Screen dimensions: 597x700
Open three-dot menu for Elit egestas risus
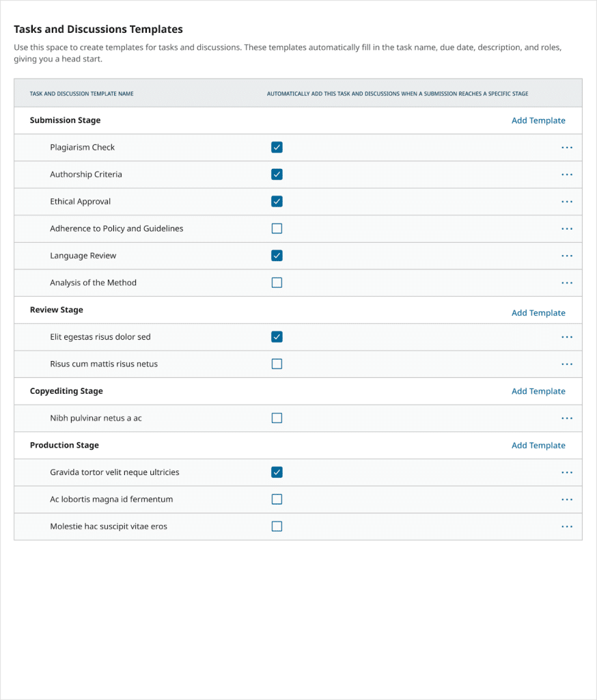566,337
